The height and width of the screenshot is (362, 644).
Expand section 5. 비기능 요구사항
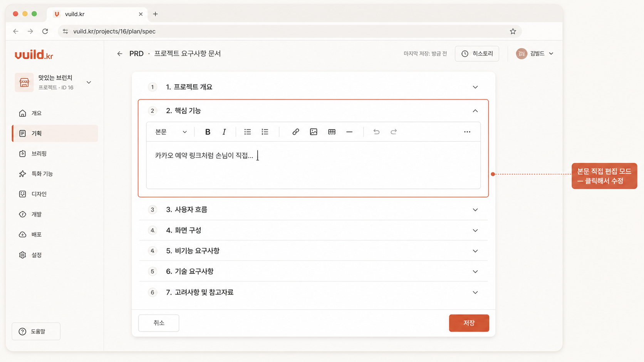313,251
